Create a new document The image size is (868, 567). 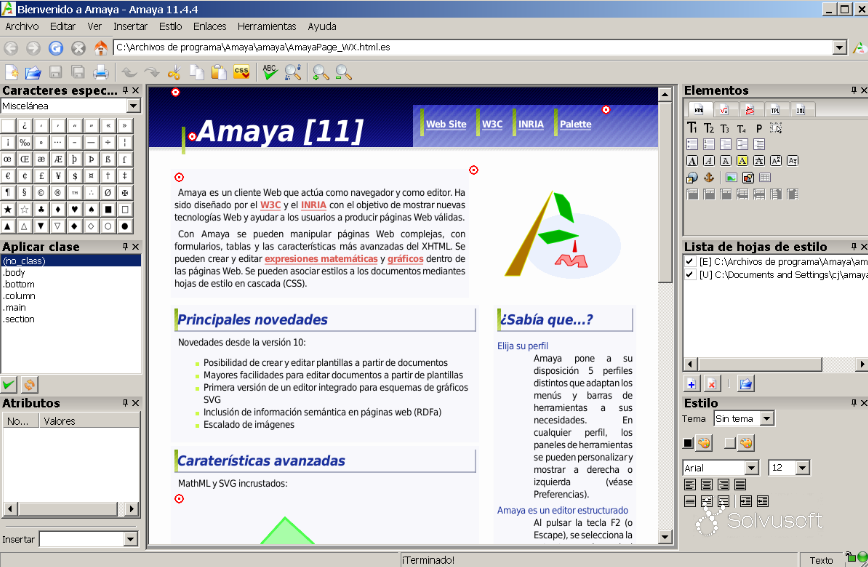pyautogui.click(x=12, y=72)
